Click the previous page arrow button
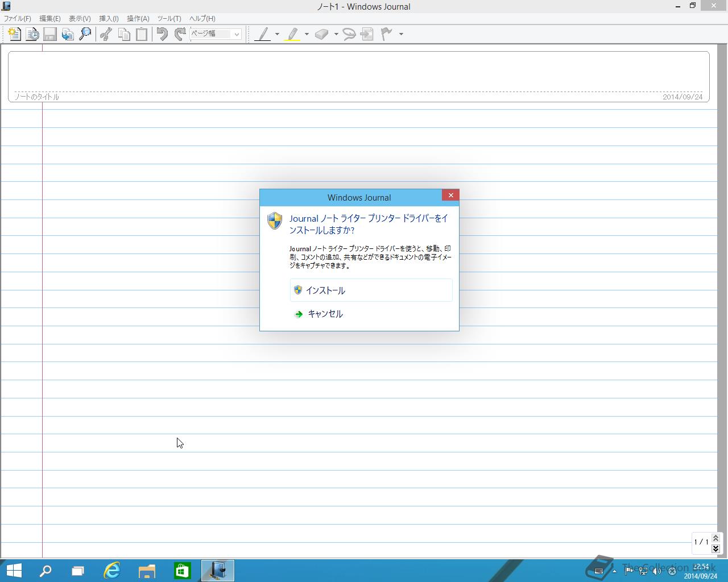 pos(715,538)
